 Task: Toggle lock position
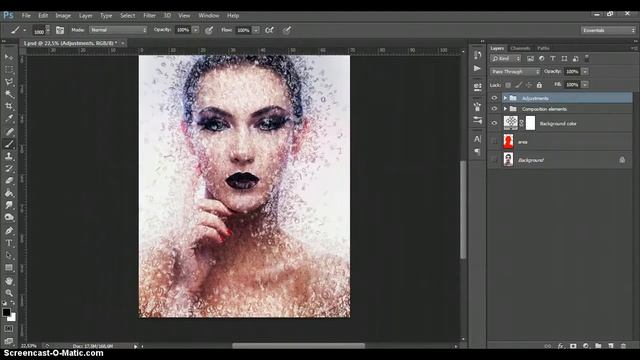click(529, 85)
